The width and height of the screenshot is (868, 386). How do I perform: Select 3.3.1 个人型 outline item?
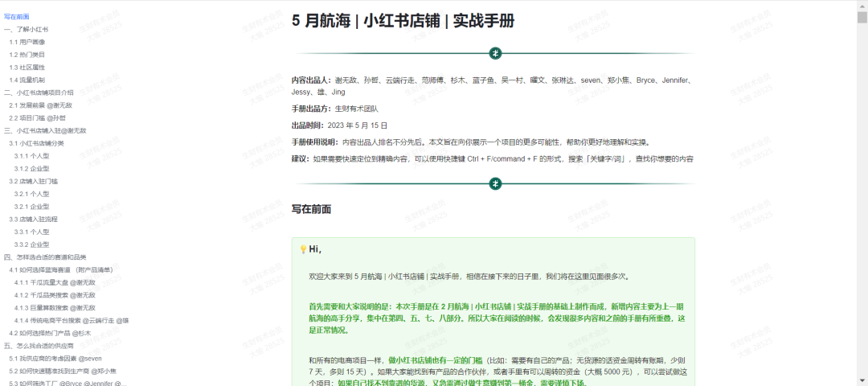pos(31,232)
